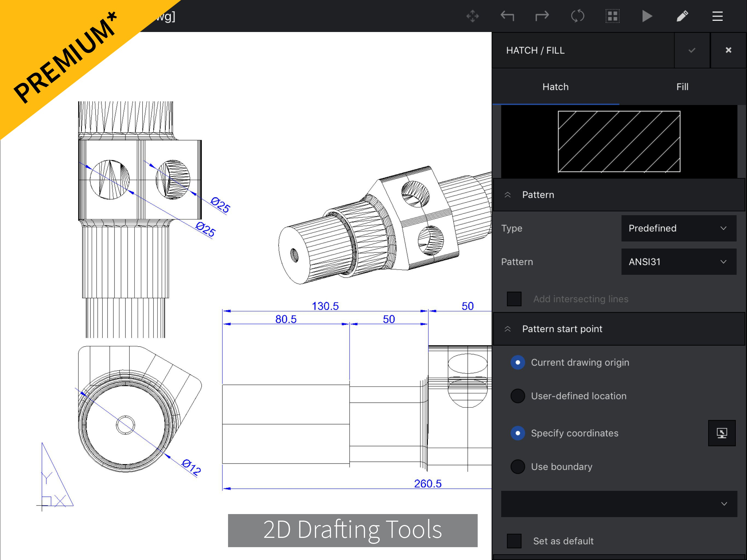Open the ANSI31 pattern dropdown
The height and width of the screenshot is (560, 747).
click(x=678, y=262)
